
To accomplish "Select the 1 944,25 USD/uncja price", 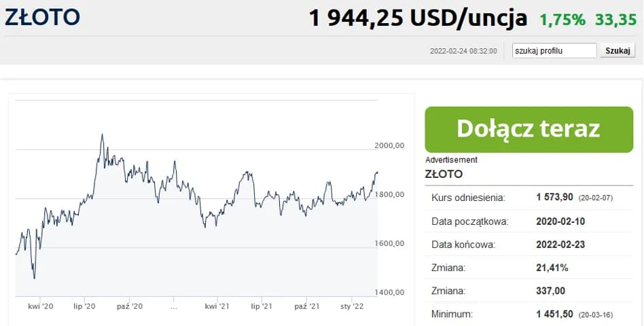I will [x=418, y=18].
